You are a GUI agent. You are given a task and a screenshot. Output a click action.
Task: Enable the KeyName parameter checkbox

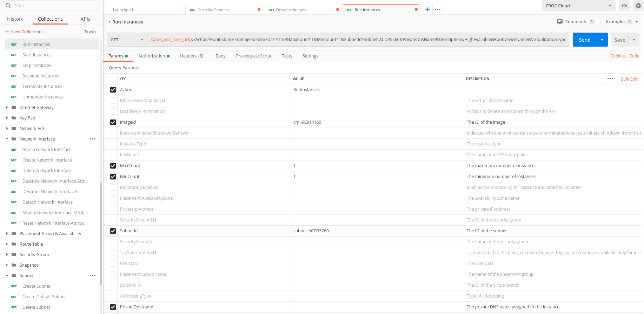(x=113, y=155)
